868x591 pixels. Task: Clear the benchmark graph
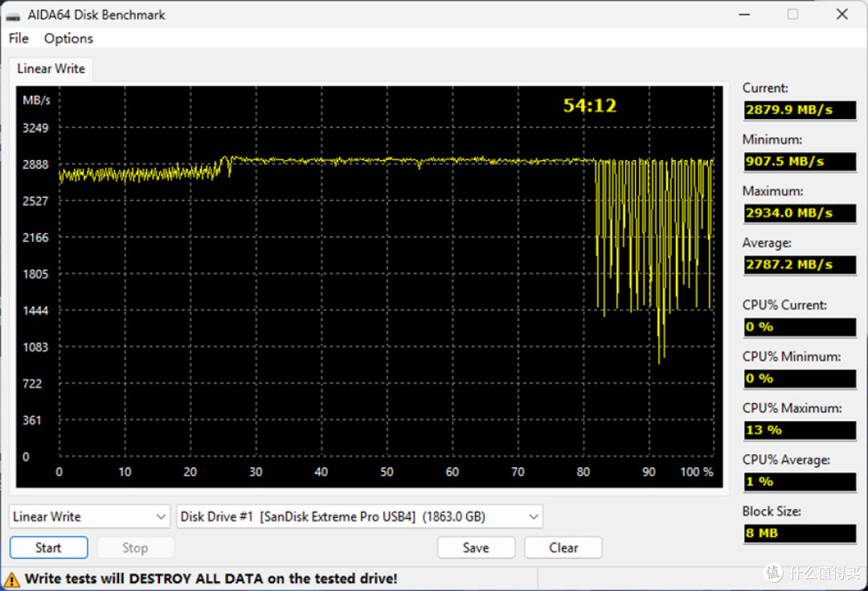(x=563, y=548)
